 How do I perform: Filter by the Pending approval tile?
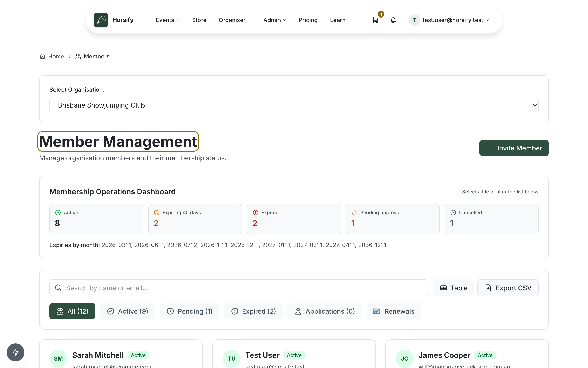(393, 219)
